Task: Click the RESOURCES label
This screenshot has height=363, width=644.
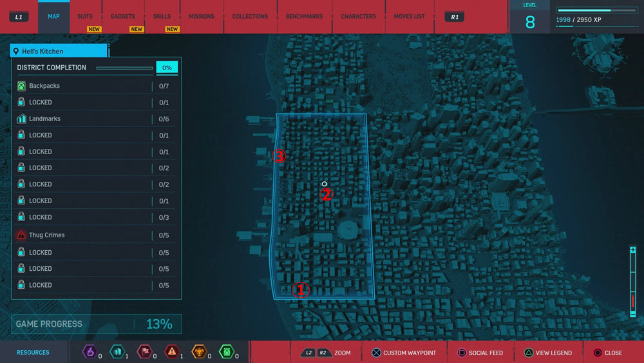Action: point(33,353)
